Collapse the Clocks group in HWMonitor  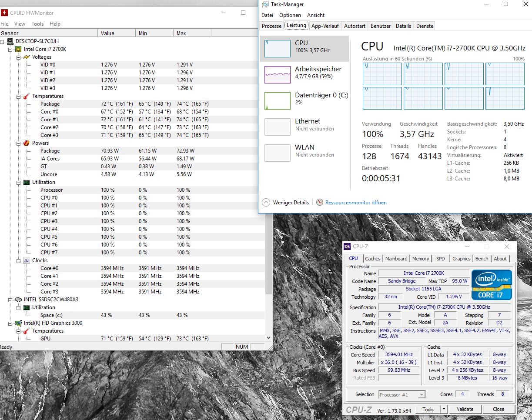pyautogui.click(x=19, y=260)
